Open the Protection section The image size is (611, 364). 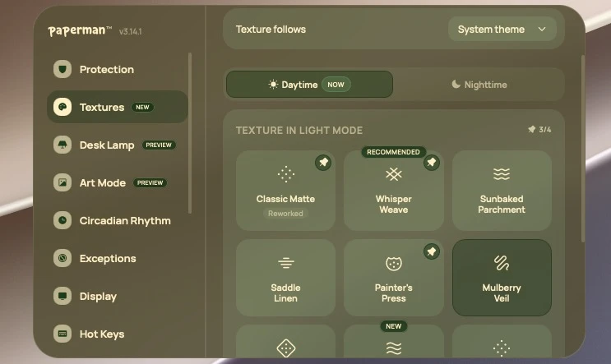point(118,69)
